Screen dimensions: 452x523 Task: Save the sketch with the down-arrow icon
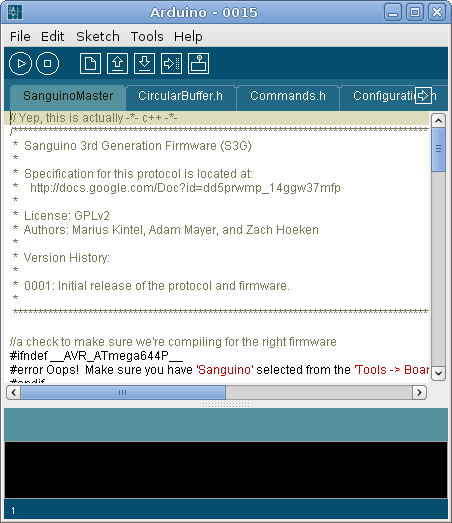pos(144,63)
